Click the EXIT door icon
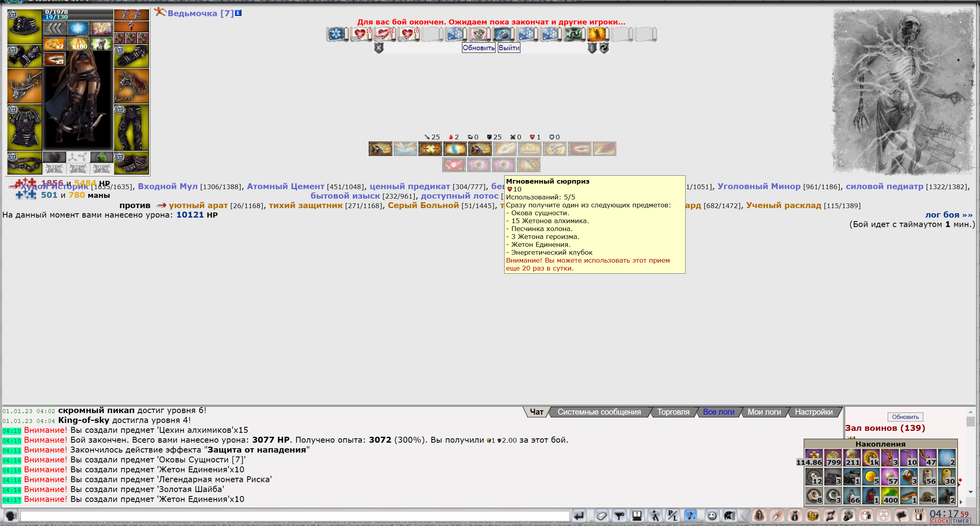Image resolution: width=980 pixels, height=526 pixels. [919, 515]
